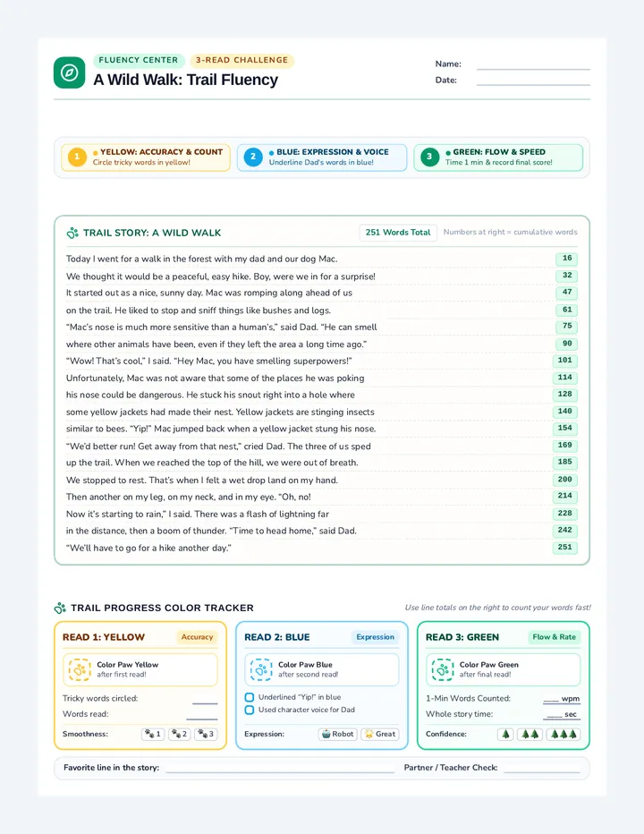This screenshot has width=644, height=834.
Task: Click the 3-READ CHALLENGE tag
Action: pyautogui.click(x=242, y=60)
